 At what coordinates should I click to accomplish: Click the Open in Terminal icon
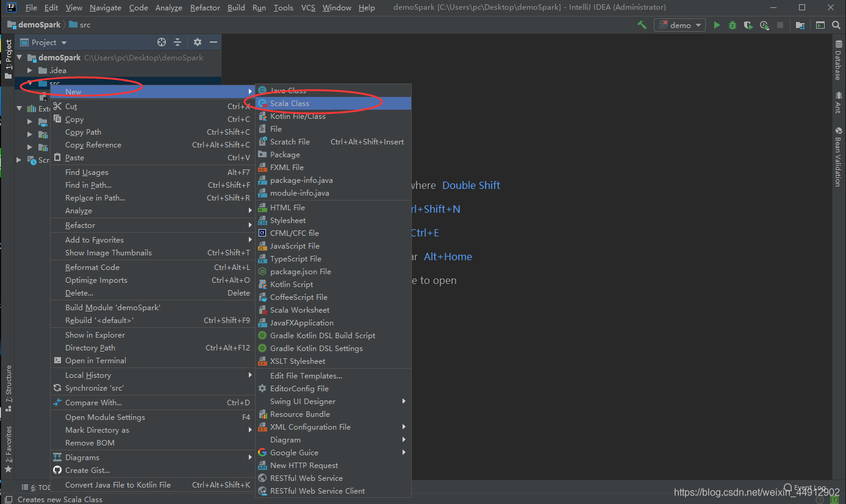click(x=57, y=360)
